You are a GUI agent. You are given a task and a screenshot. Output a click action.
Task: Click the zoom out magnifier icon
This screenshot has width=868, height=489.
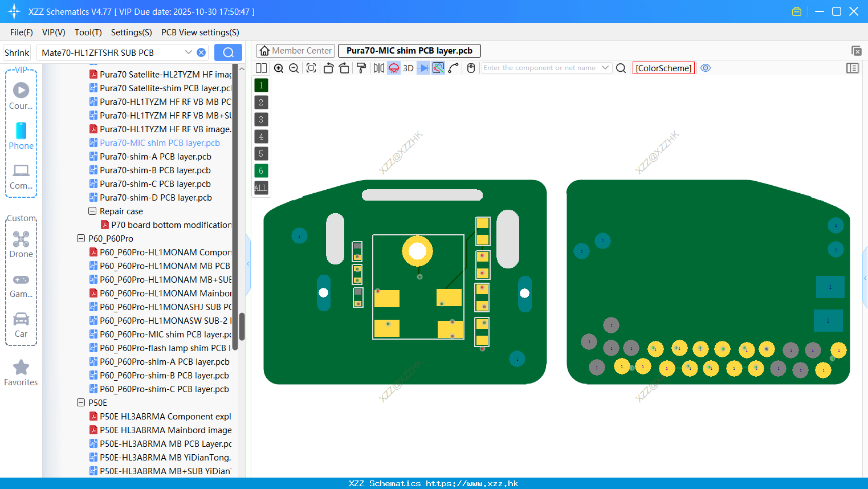(294, 68)
